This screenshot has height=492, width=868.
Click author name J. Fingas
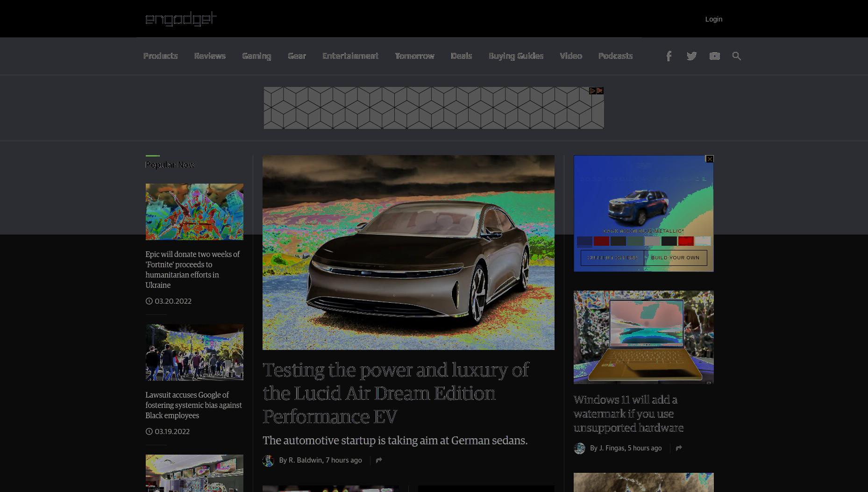612,448
